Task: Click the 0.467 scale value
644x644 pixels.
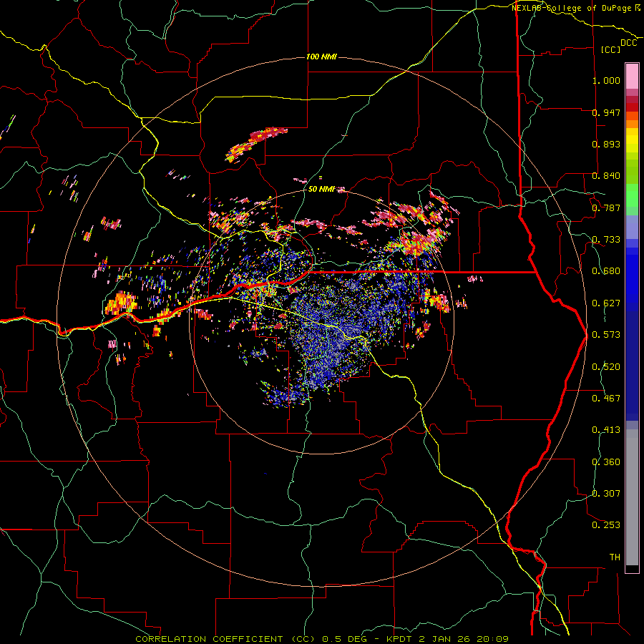Action: point(606,399)
